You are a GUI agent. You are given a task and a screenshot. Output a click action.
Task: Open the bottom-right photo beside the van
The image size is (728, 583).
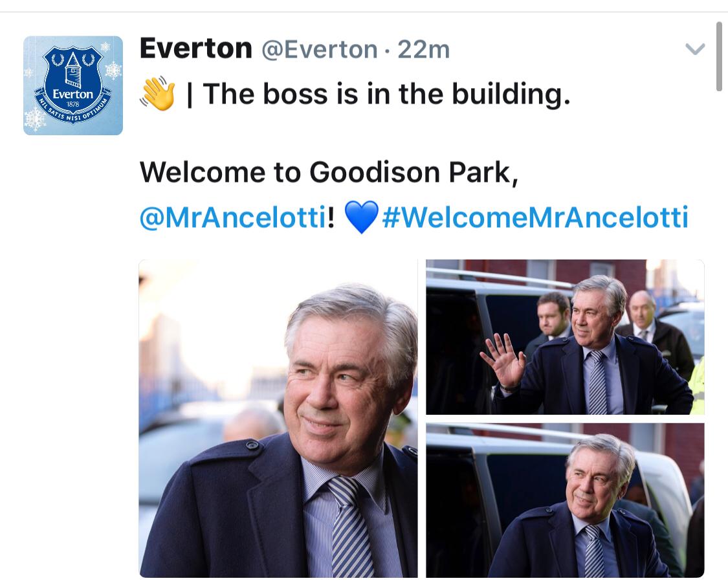564,500
